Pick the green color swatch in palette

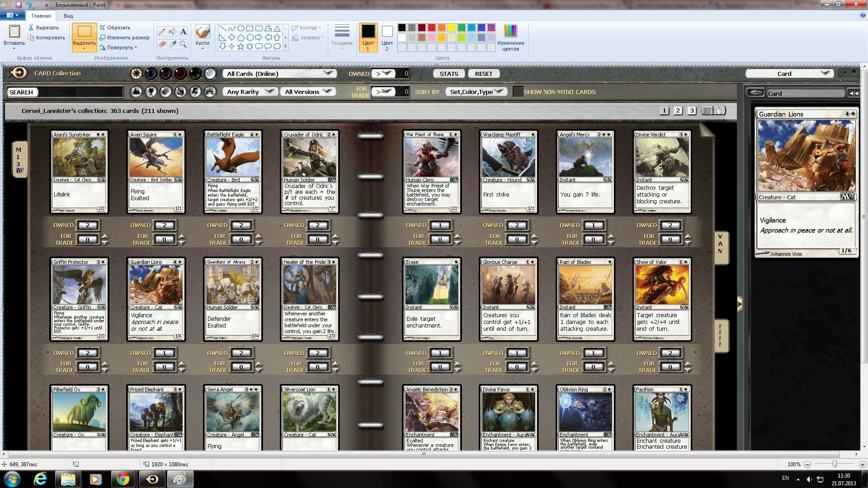[461, 28]
